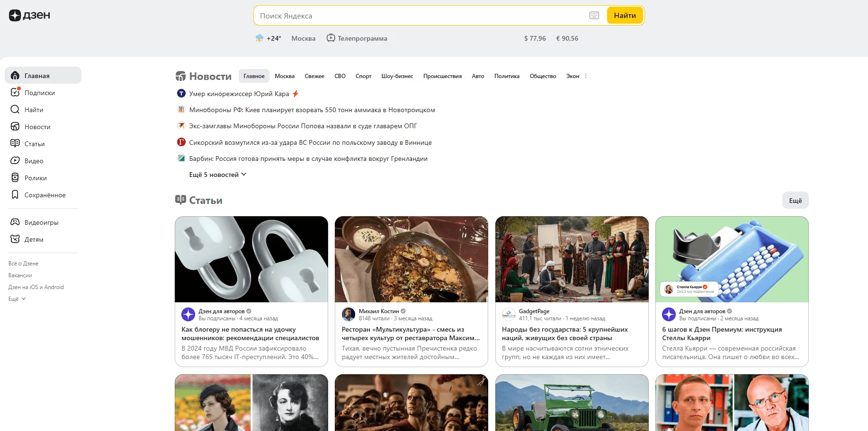Expand the Ещё footer links in sidebar
Viewport: 868px width, 431px height.
[17, 299]
